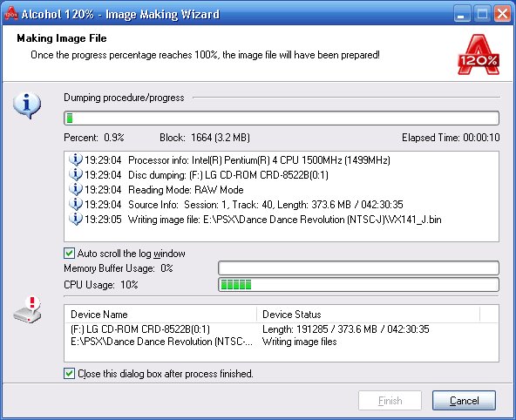516x420 pixels.
Task: Click the drive warning icon with exclamation mark
Action: coord(28,309)
